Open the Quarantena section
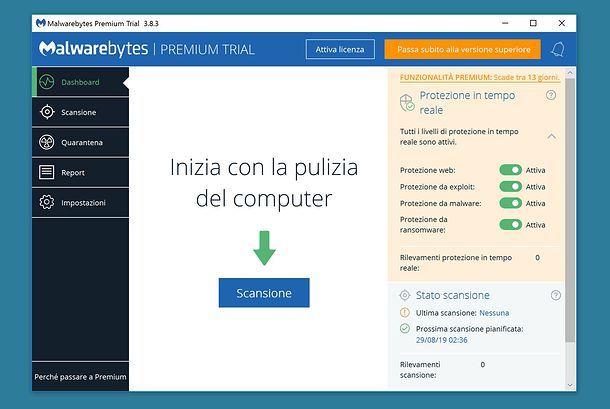 click(x=81, y=142)
